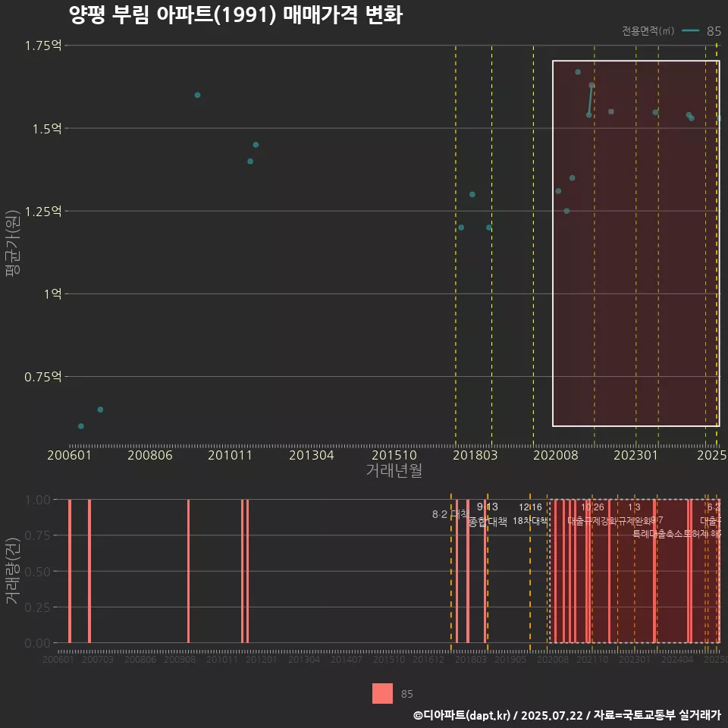Image resolution: width=728 pixels, height=728 pixels.
Task: Click the '200806' price chart x-axis tick label
Action: [x=150, y=455]
